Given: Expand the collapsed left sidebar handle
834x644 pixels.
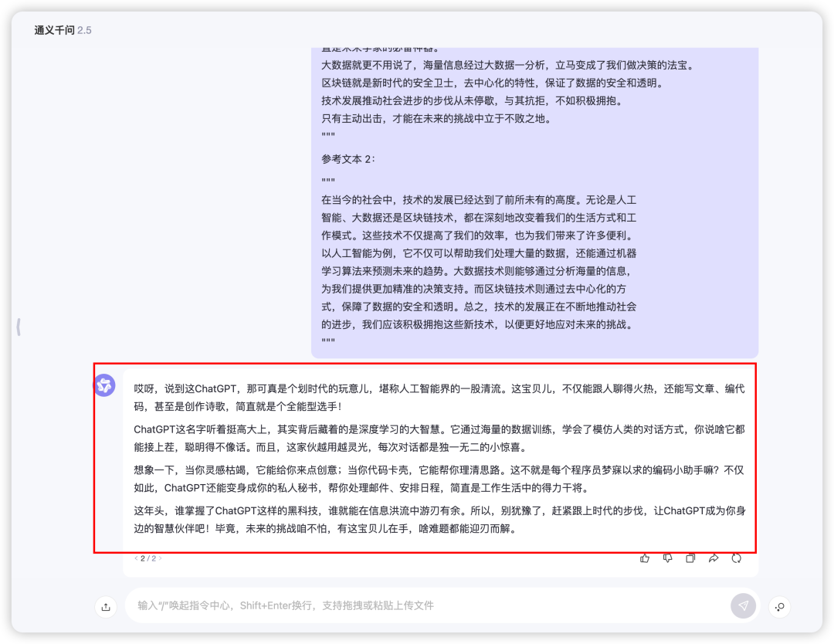Looking at the screenshot, I should click(19, 327).
